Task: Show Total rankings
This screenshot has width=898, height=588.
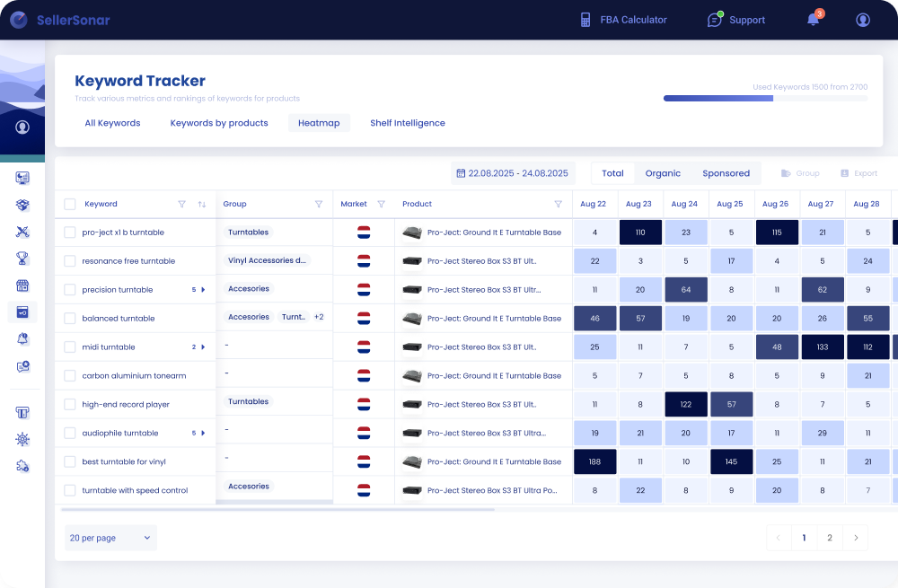Action: 612,173
